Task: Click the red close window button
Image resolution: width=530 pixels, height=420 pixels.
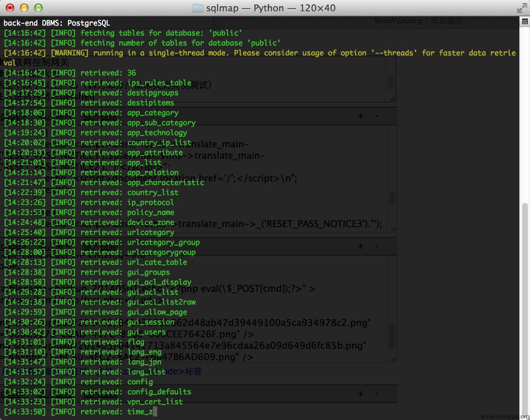Action: [10, 8]
